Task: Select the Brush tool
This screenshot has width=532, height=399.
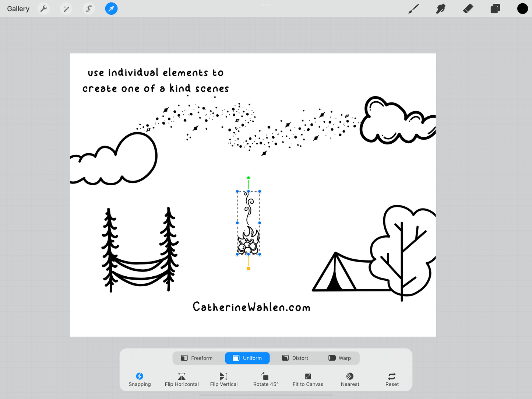Action: pos(414,8)
